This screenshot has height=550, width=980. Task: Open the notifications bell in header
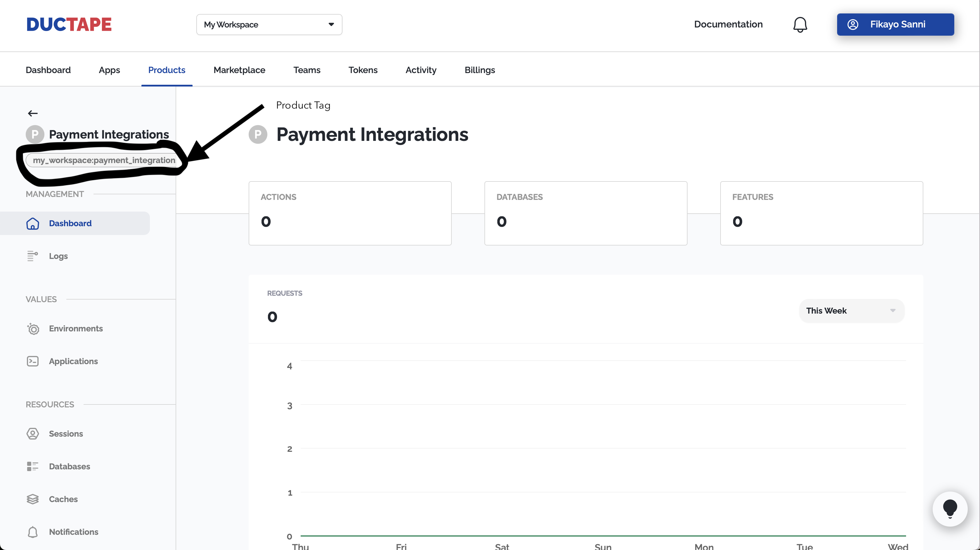pyautogui.click(x=800, y=25)
